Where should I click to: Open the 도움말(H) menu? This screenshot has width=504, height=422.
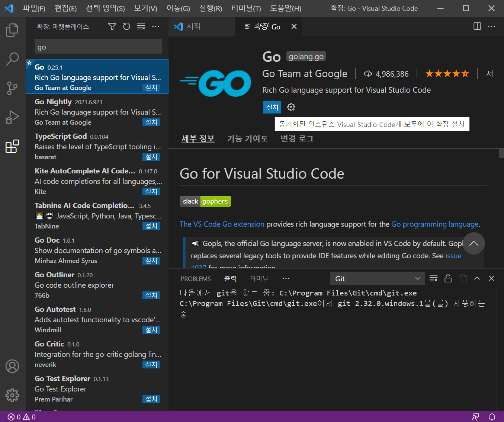[x=286, y=8]
